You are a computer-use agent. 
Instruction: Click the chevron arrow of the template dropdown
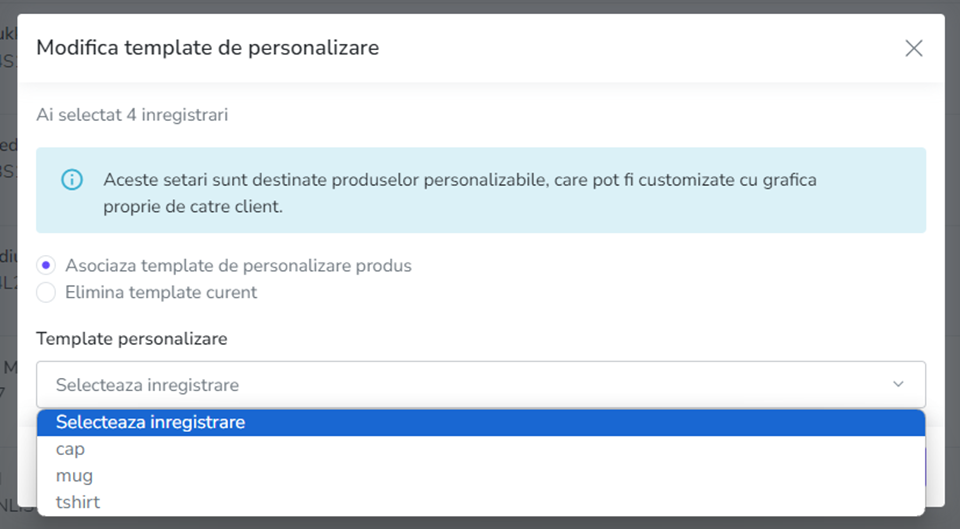click(898, 385)
